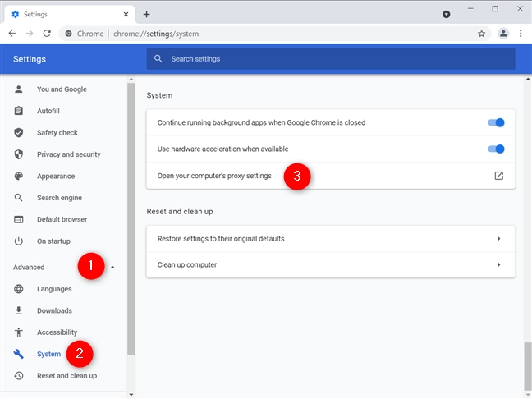Click the On startup power icon

click(19, 241)
